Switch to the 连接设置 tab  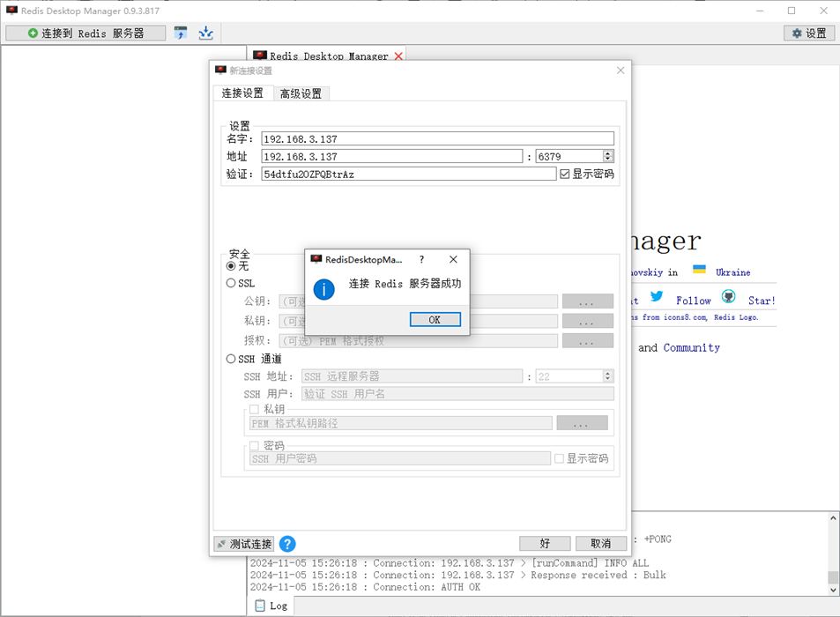point(242,93)
